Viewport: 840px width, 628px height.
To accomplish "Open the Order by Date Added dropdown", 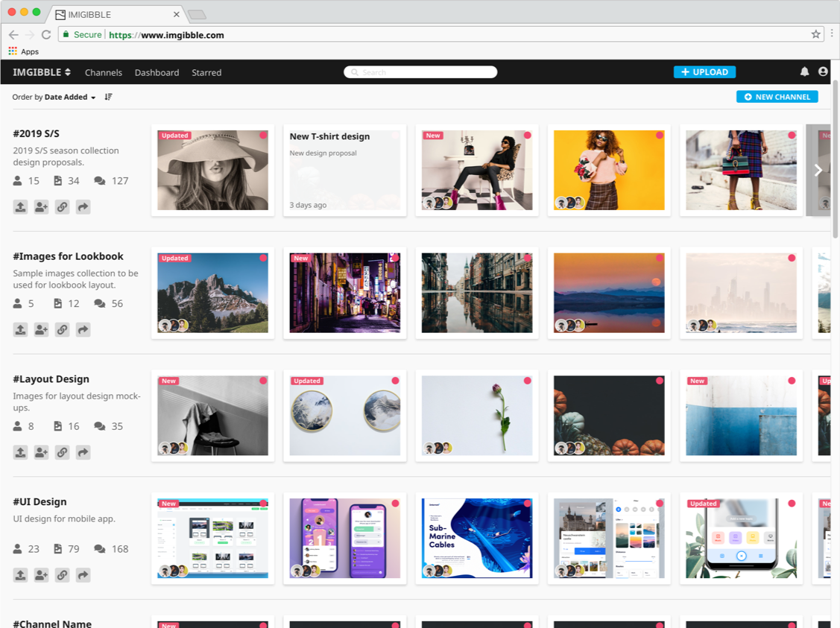I will pos(54,97).
